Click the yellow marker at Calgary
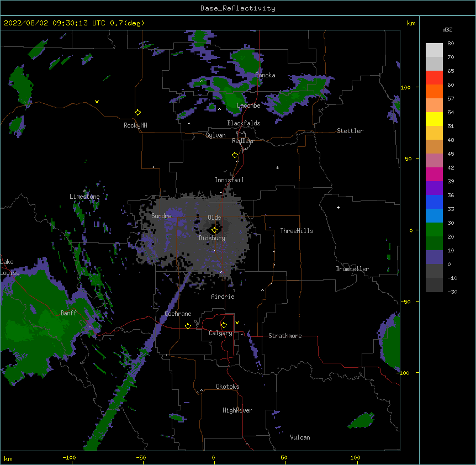The height and width of the screenshot is (465, 476). point(224,325)
